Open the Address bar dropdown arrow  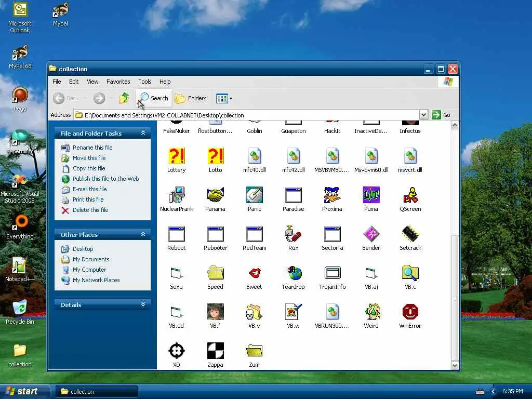coord(423,115)
